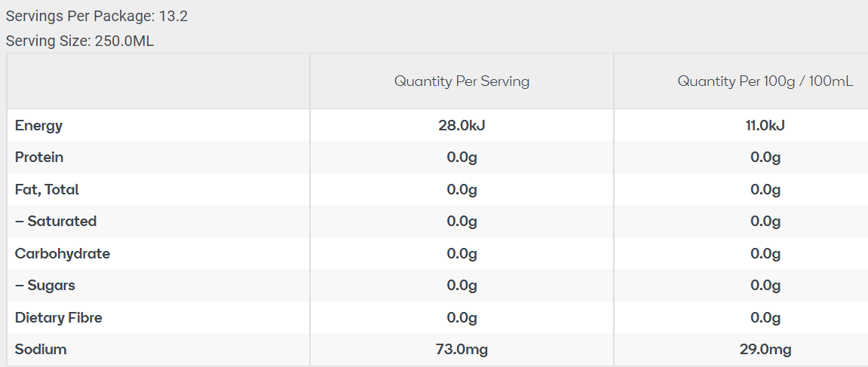Click the Servings Per Package: 13.2 text

[97, 17]
